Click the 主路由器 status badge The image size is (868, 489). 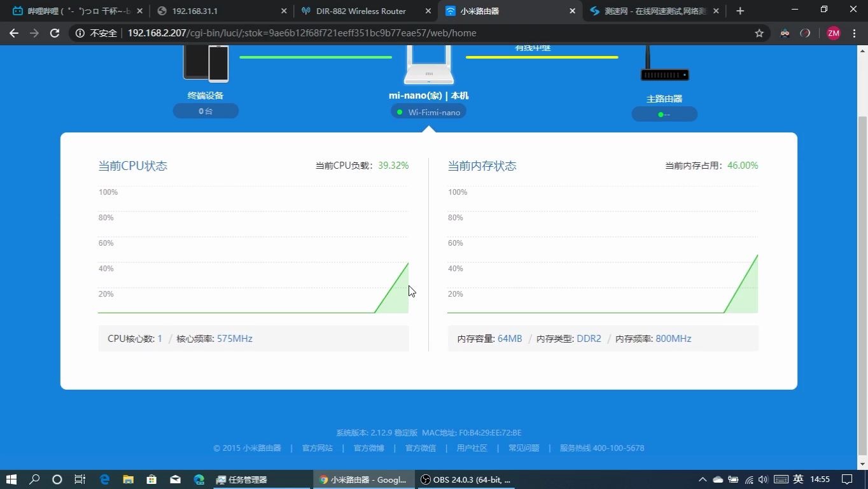[664, 114]
